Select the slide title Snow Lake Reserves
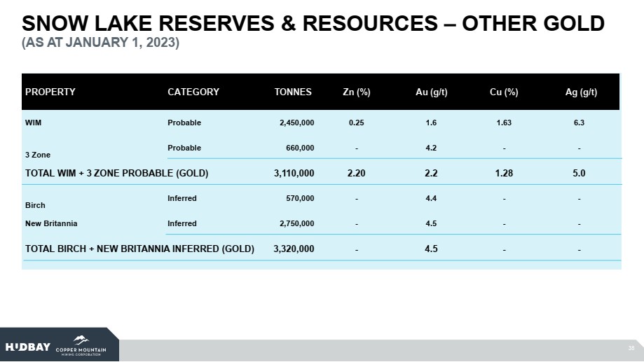This screenshot has height=362, width=644. coord(313,23)
